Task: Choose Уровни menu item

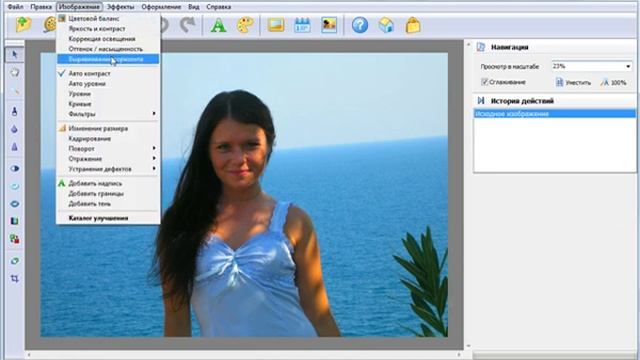Action: 108,94
